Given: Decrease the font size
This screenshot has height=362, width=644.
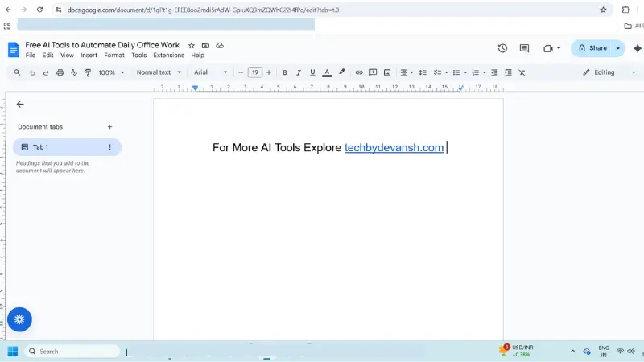Looking at the screenshot, I should point(241,72).
